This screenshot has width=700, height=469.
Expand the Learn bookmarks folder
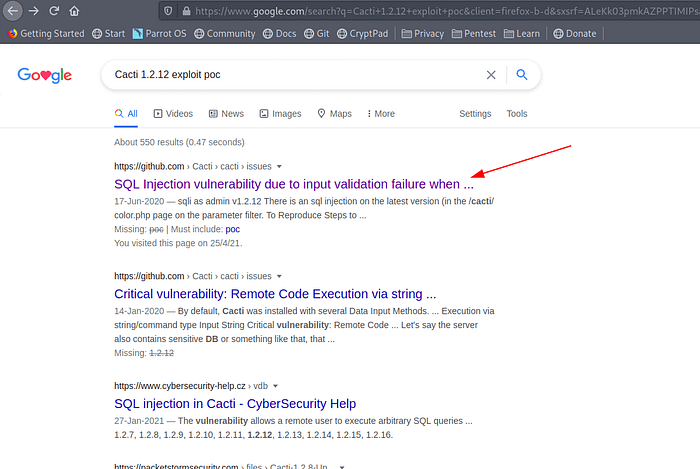click(521, 33)
